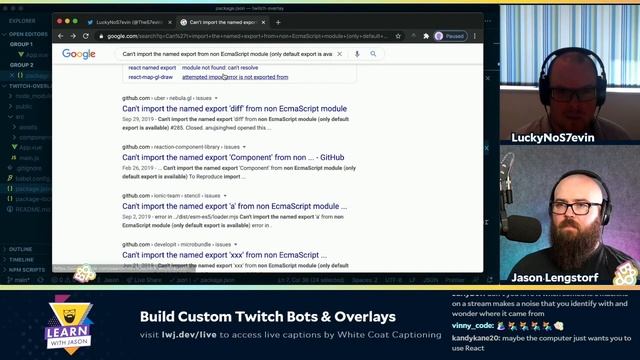Open the named export 'a' stencil result
640x360 pixels.
tap(234, 206)
